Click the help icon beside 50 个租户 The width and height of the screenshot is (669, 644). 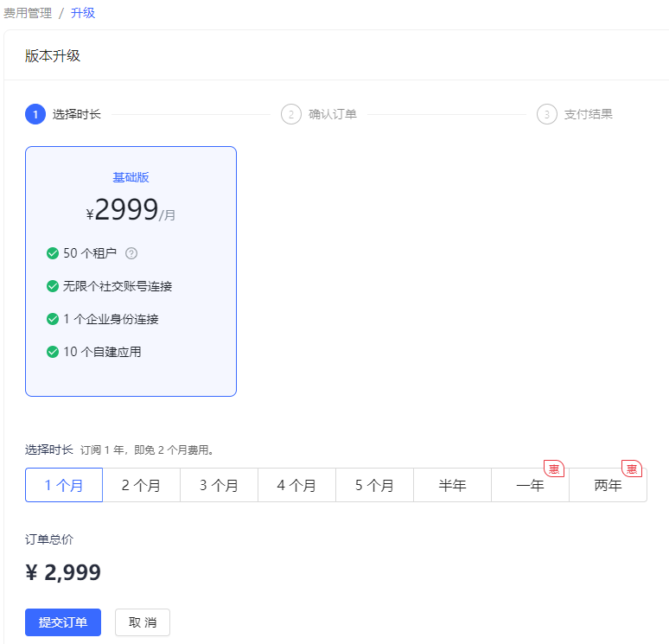coord(131,253)
